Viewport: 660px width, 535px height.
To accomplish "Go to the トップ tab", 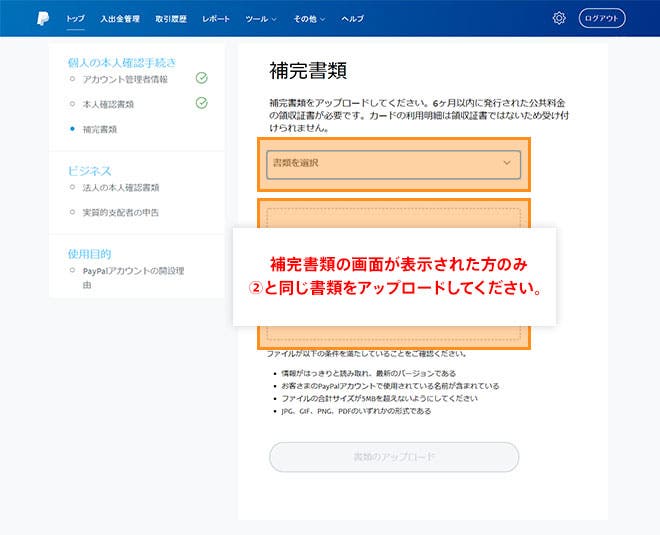I will pyautogui.click(x=75, y=19).
